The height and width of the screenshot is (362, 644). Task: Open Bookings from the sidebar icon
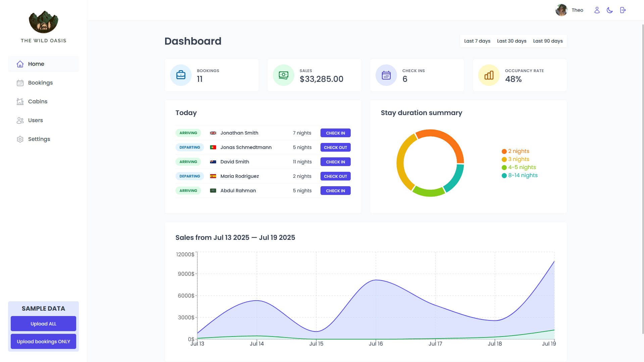click(x=20, y=83)
